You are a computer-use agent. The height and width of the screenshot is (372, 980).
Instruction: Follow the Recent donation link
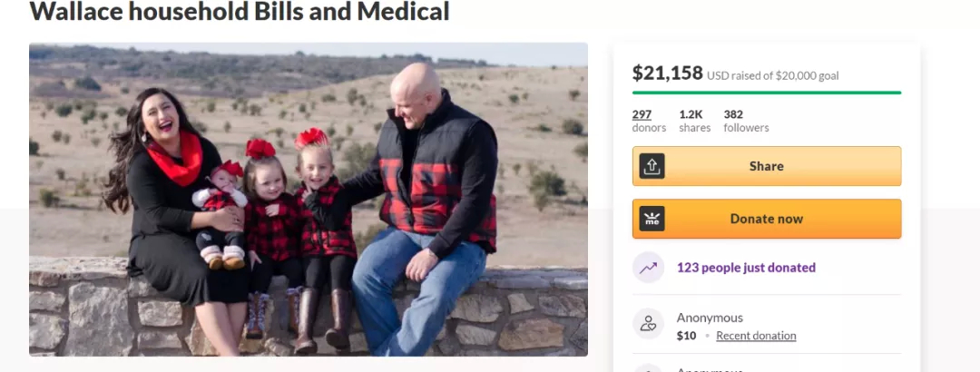[x=756, y=336]
